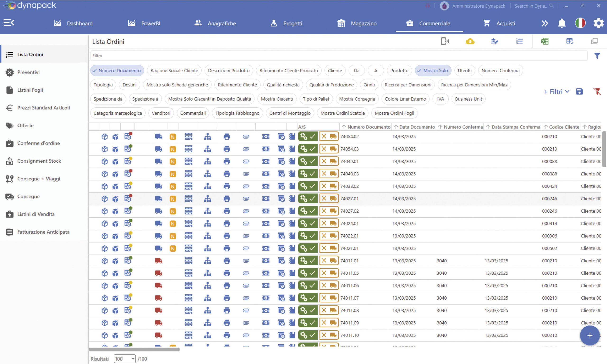Select the Ragione Sociale Cliente filter chip
607x364 pixels.
click(x=174, y=71)
